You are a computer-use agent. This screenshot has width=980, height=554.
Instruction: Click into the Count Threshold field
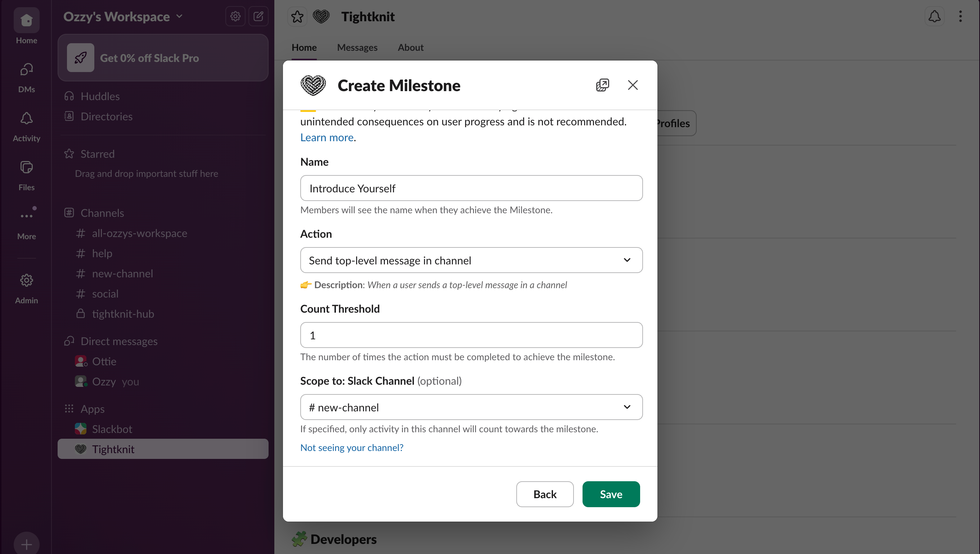(x=471, y=335)
